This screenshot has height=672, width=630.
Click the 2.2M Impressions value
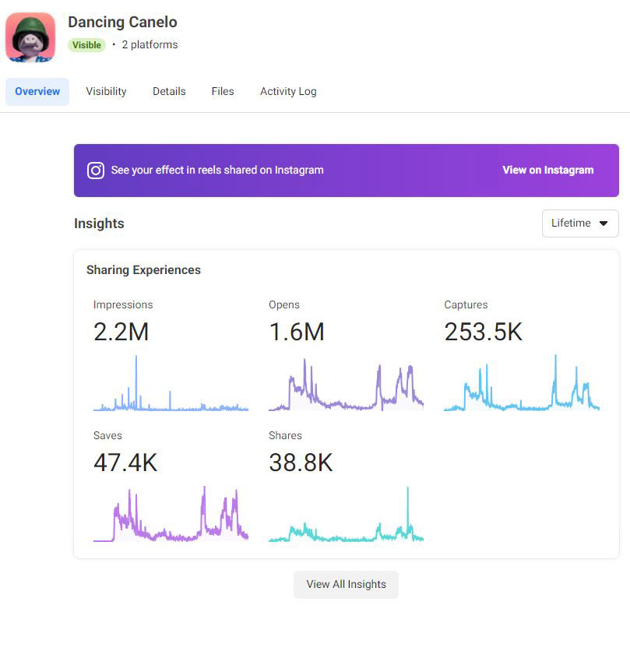tap(121, 332)
